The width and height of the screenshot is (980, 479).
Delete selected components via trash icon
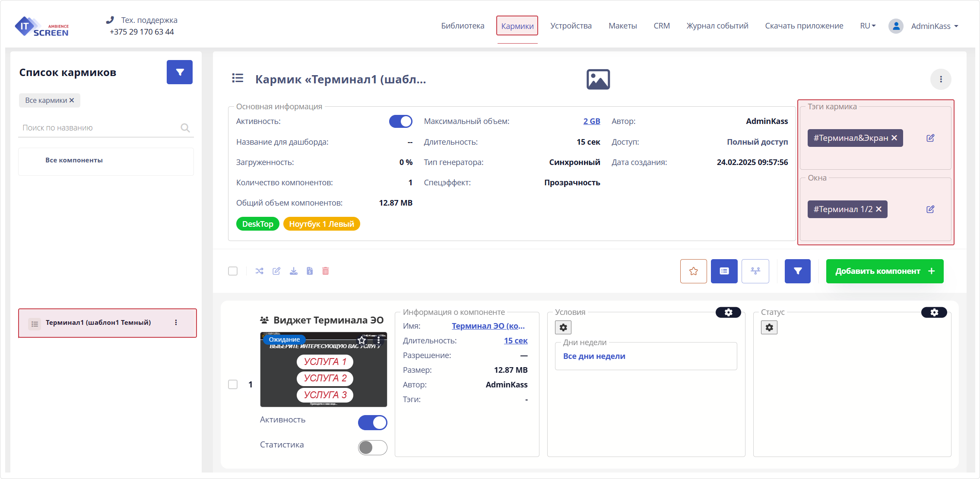pos(326,271)
